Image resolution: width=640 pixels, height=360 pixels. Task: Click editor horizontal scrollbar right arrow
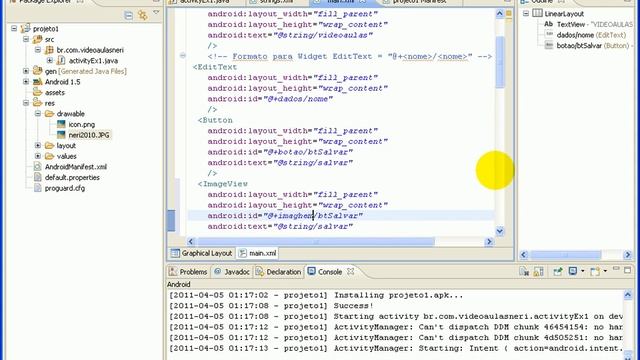point(489,242)
